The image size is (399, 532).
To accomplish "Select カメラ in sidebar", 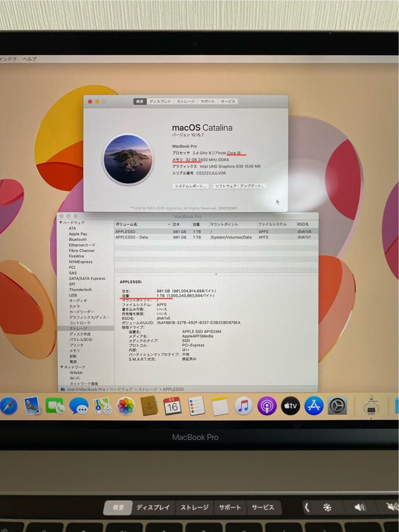I will [74, 306].
